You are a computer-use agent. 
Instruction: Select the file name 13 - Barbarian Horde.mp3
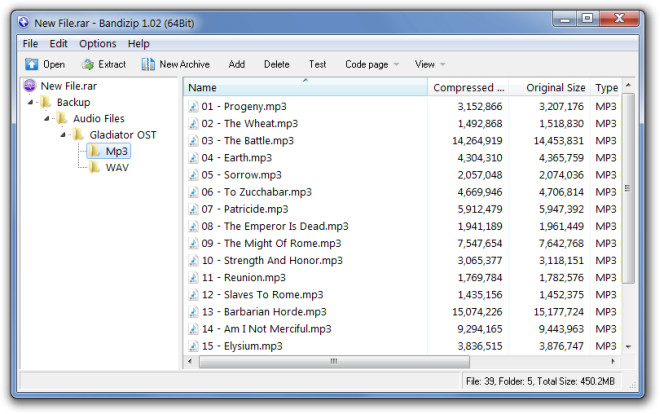[264, 312]
